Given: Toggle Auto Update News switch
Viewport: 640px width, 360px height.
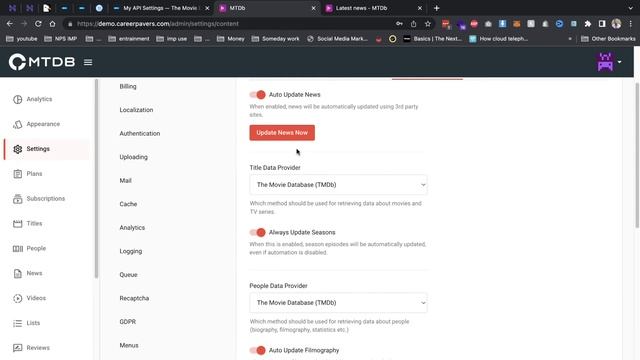Looking at the screenshot, I should [258, 95].
